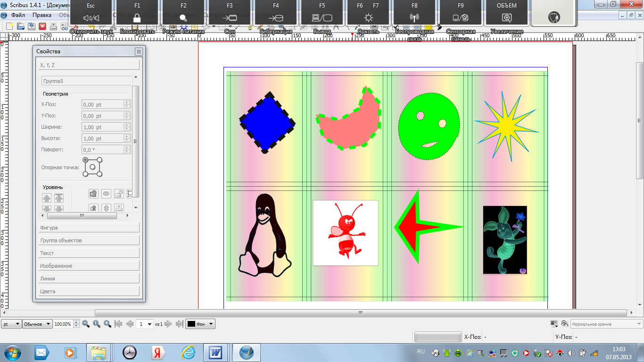The width and height of the screenshot is (644, 362).
Task: Open Internet Explorer from the taskbar
Action: 188,352
